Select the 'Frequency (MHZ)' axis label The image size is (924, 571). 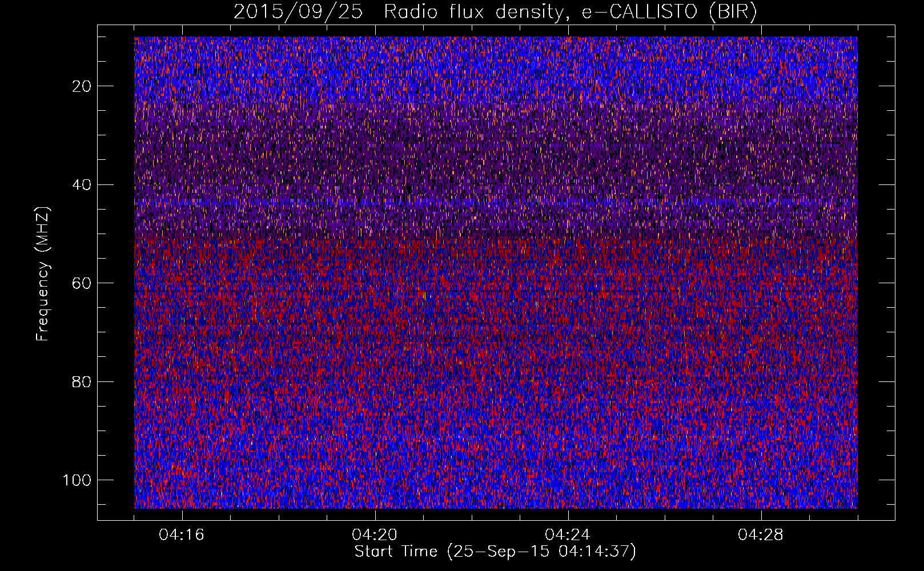[x=43, y=274]
